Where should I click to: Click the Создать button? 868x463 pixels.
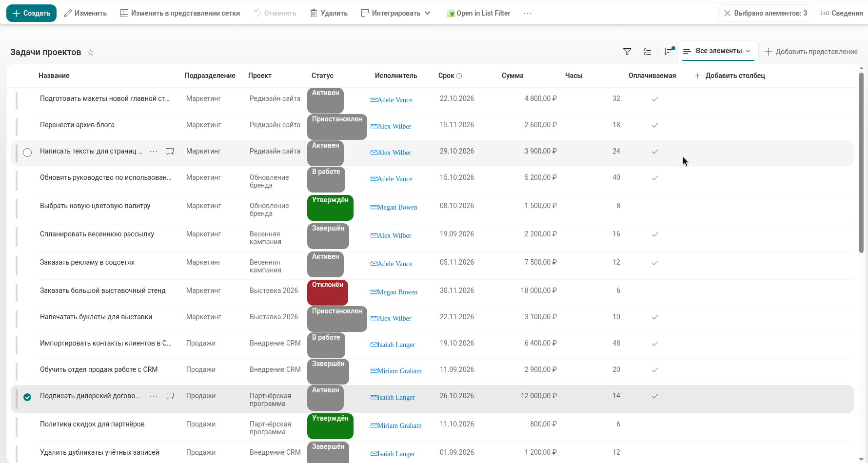[x=31, y=13]
